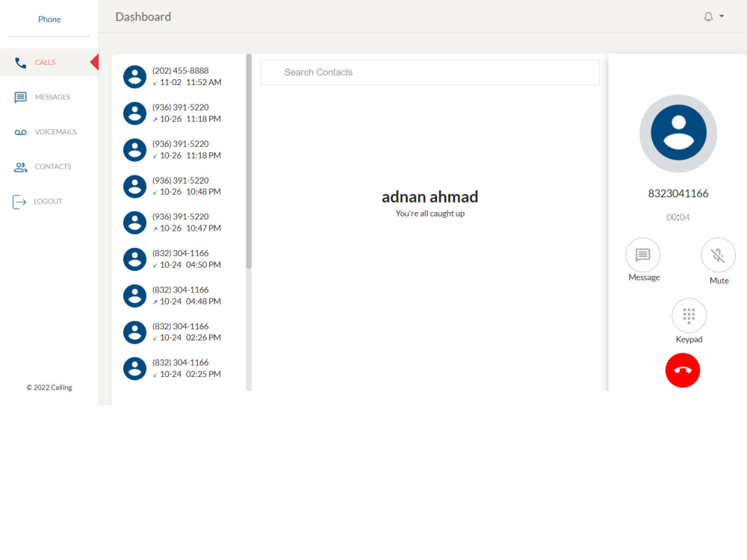
Task: Open the Voicemails section in sidebar
Action: [49, 132]
